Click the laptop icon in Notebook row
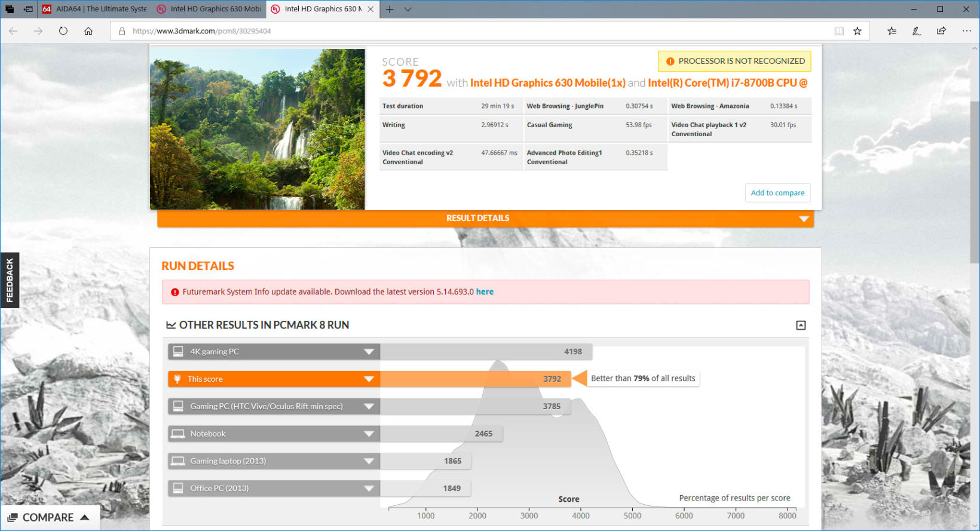The height and width of the screenshot is (531, 980). pyautogui.click(x=178, y=434)
